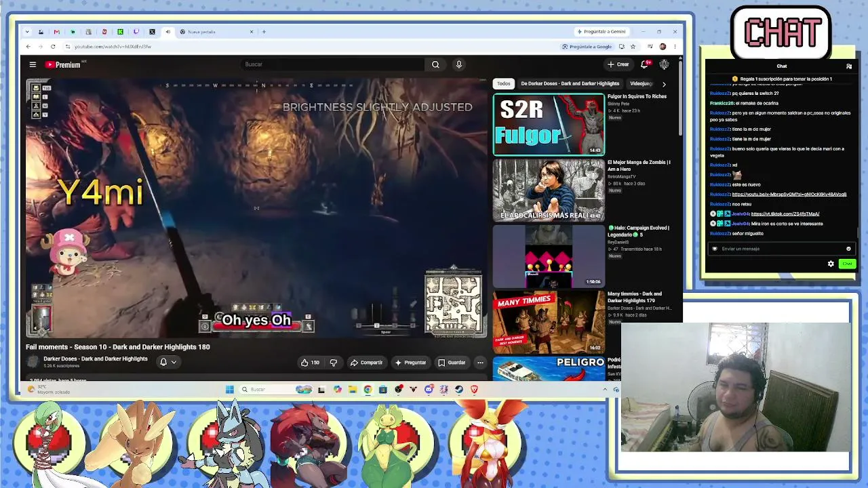The image size is (868, 488).
Task: Close the Nueva pestaña tab
Action: (252, 32)
